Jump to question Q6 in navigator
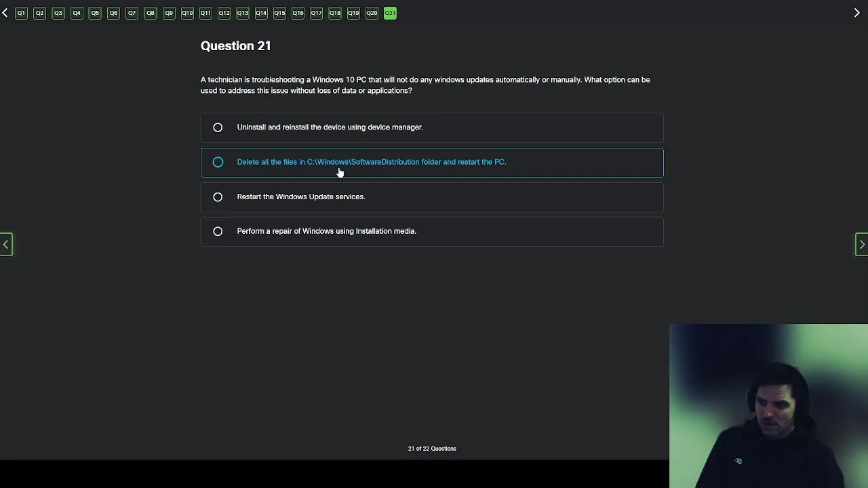The width and height of the screenshot is (868, 488). tap(113, 13)
